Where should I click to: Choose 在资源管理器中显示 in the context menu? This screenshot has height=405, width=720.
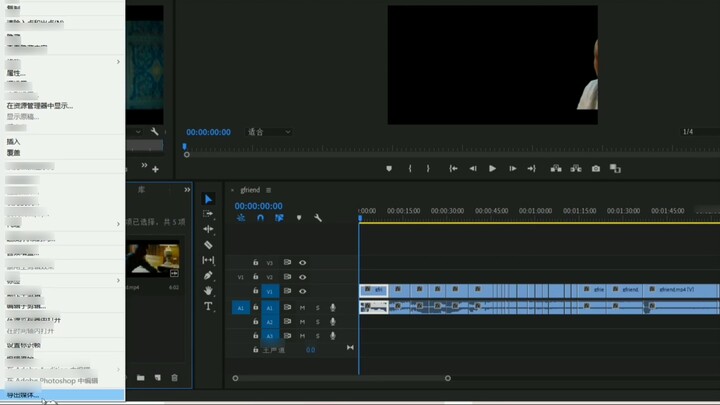[x=40, y=105]
